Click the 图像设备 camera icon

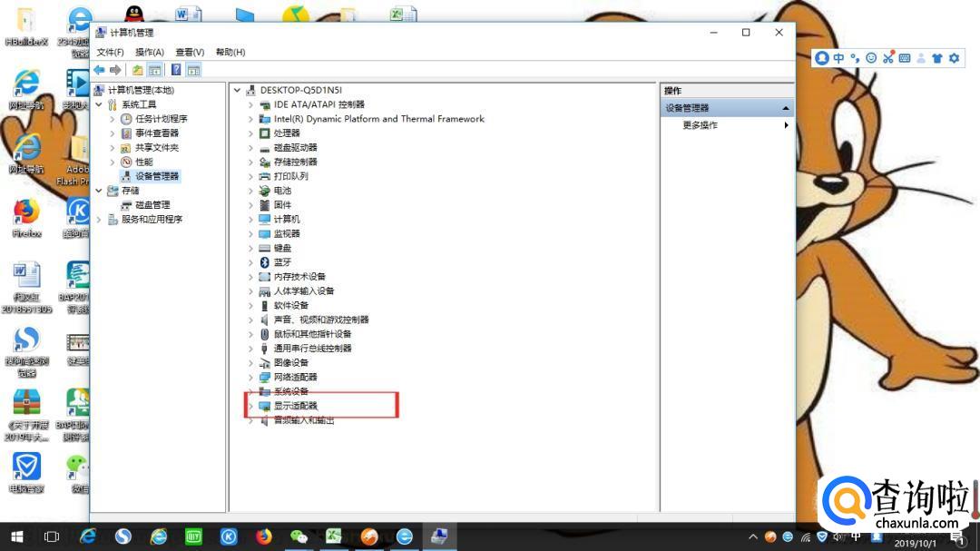(264, 363)
